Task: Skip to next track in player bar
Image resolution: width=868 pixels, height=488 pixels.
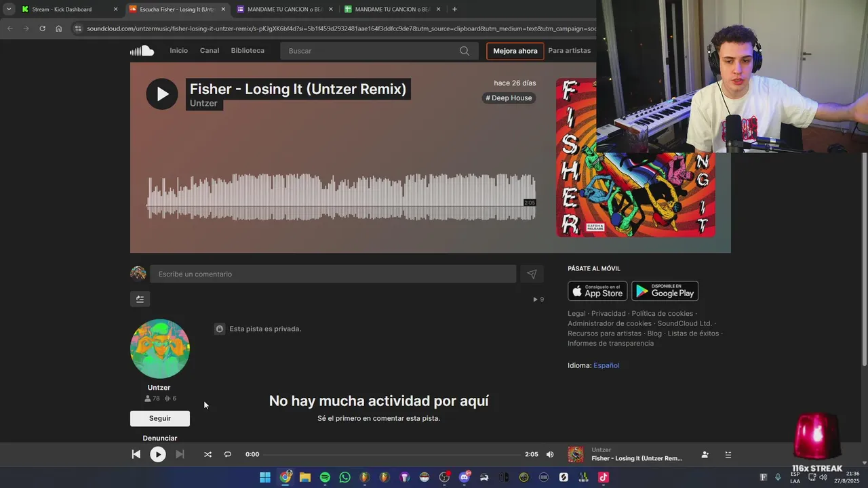Action: 180,454
